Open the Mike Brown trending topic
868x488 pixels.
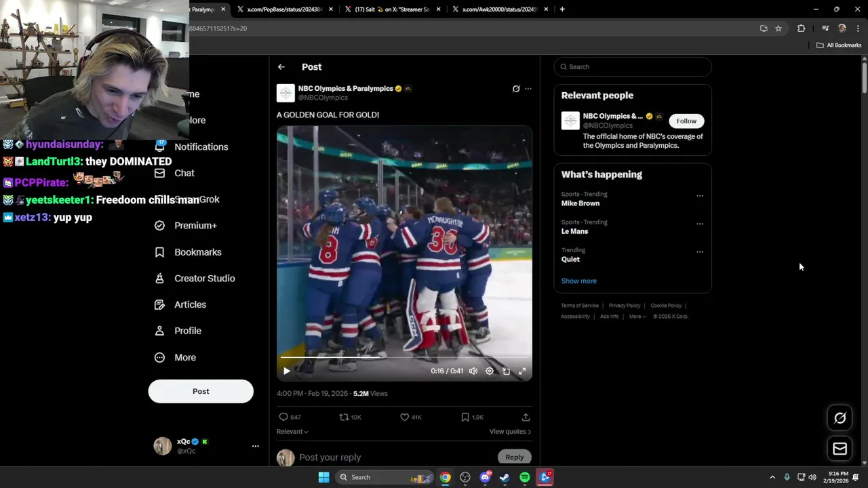[x=580, y=203]
